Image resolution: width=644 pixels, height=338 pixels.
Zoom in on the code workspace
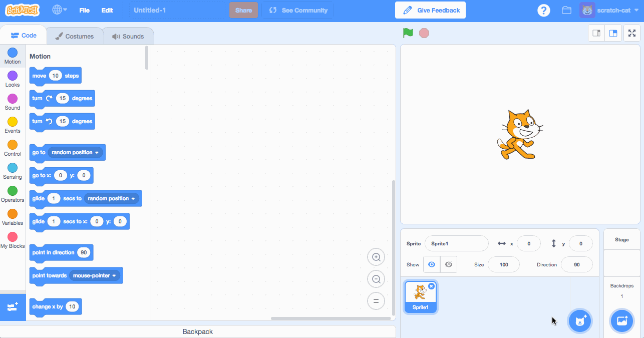(x=376, y=257)
